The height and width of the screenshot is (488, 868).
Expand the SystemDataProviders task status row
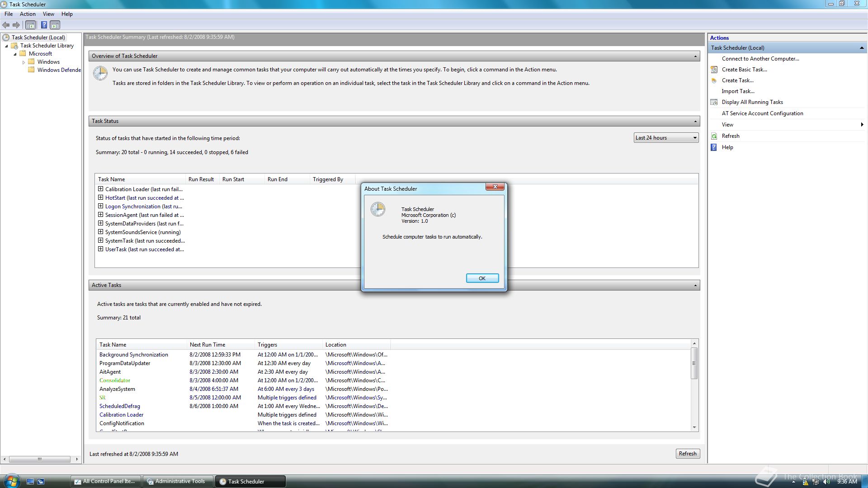pyautogui.click(x=100, y=223)
